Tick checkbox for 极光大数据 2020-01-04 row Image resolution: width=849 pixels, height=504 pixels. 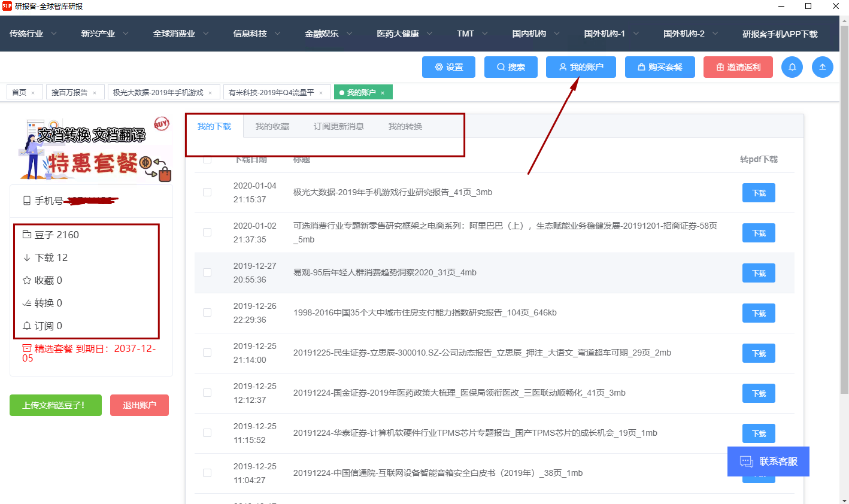[x=207, y=192]
